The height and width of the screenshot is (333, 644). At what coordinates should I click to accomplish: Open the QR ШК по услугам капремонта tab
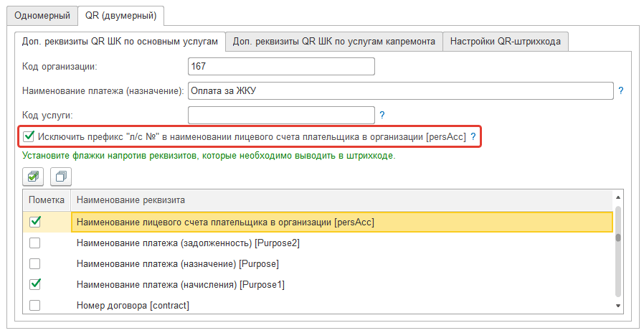pos(333,42)
